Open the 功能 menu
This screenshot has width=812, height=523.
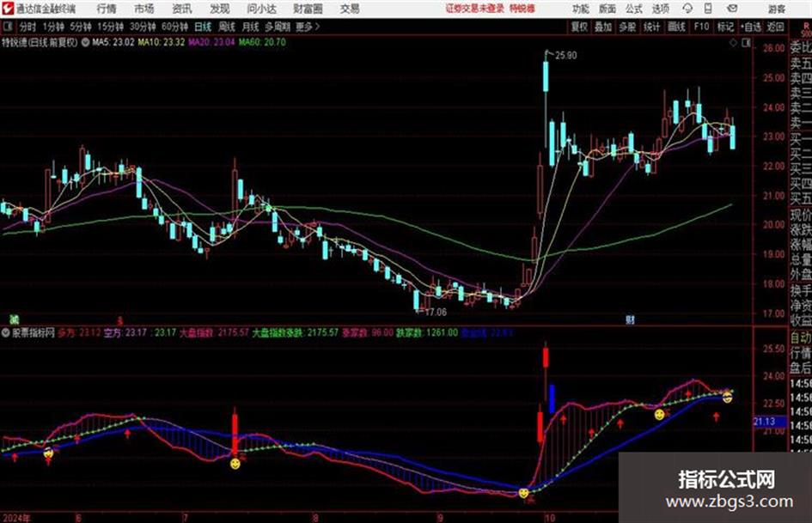[581, 9]
